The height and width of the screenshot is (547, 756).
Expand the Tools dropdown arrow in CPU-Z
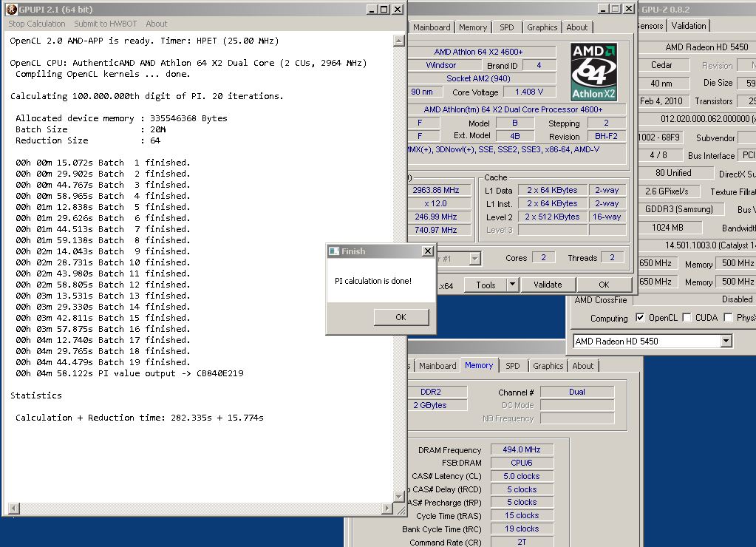tap(513, 285)
